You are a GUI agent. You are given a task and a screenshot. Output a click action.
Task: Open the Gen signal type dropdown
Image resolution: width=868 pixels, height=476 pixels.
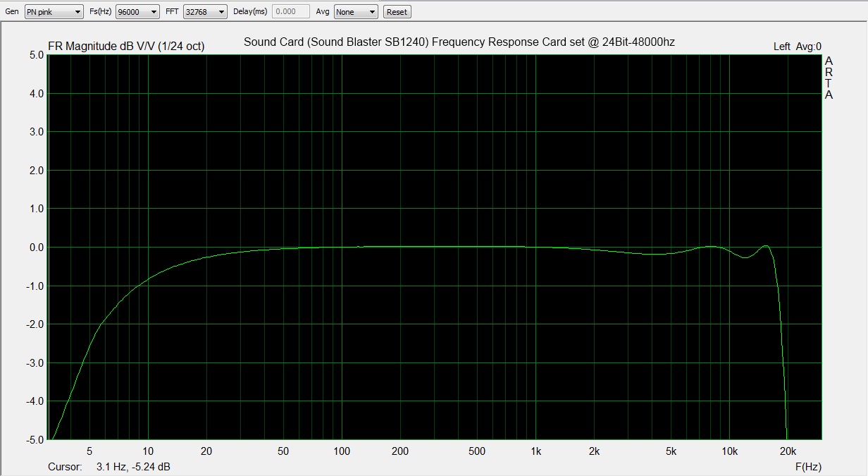click(54, 11)
